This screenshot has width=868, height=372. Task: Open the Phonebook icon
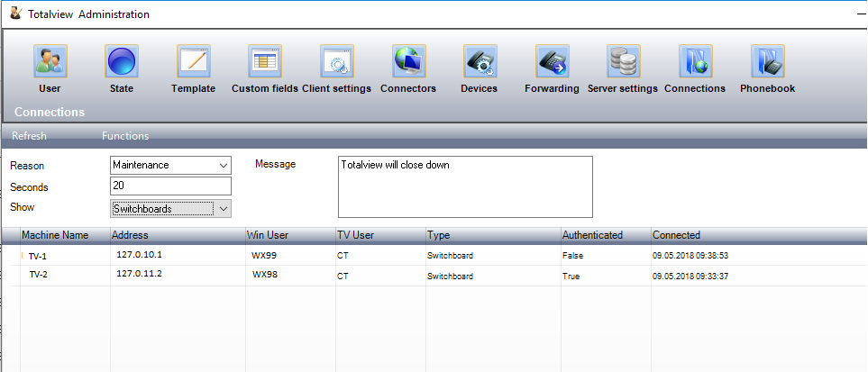tap(767, 61)
